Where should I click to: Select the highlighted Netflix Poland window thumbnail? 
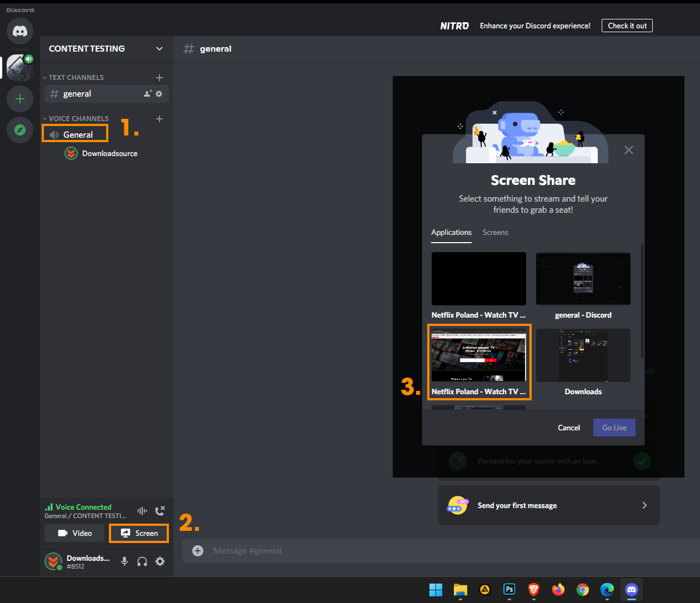pyautogui.click(x=478, y=355)
